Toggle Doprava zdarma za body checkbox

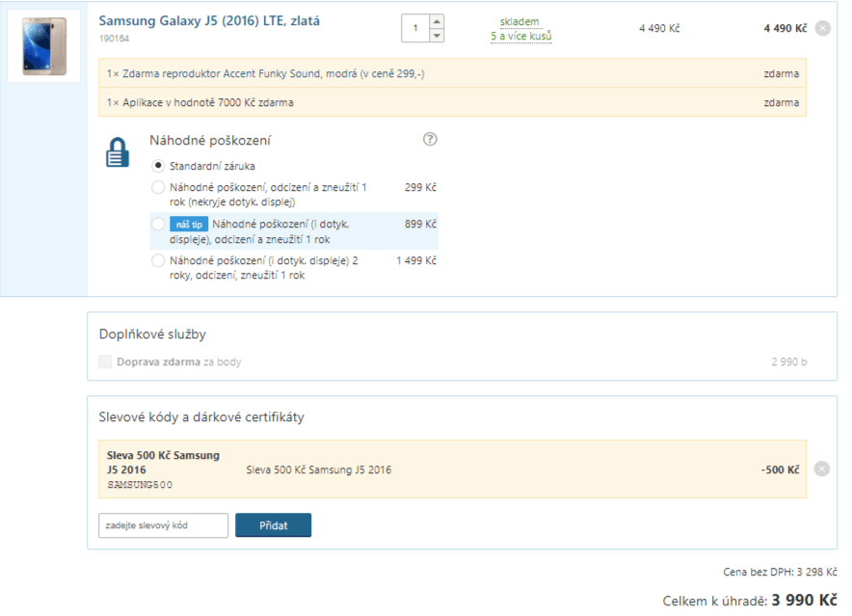105,362
